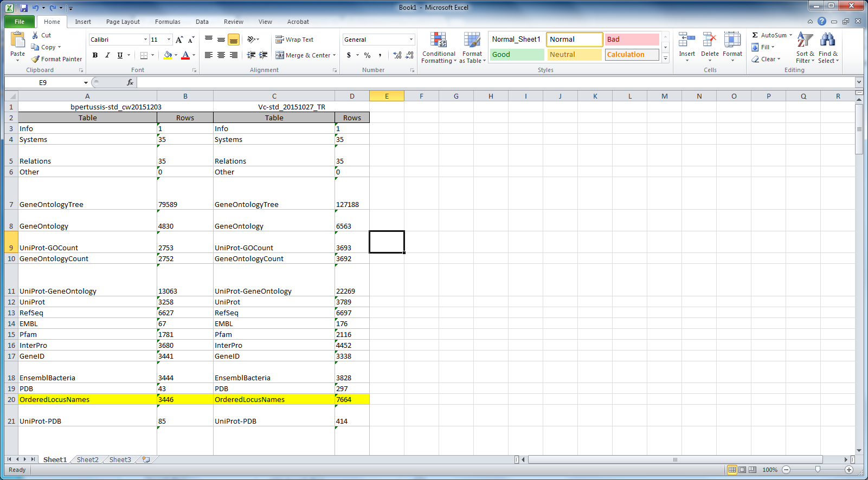Increase decimal places icon
The height and width of the screenshot is (480, 868).
coord(397,55)
